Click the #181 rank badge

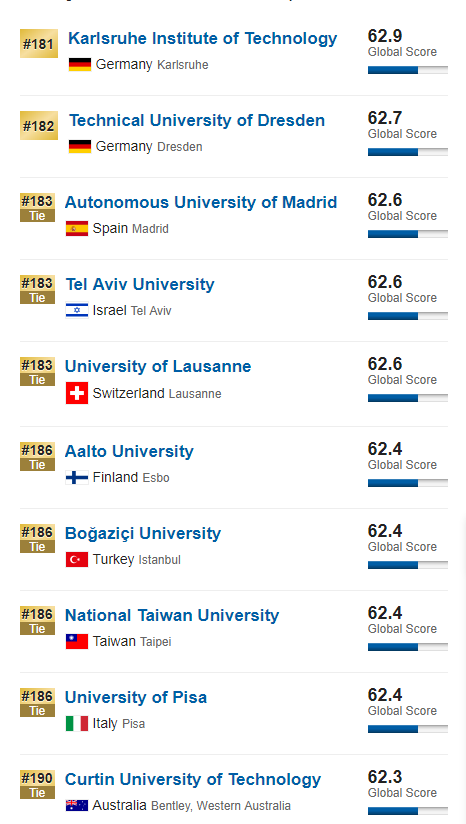39,44
